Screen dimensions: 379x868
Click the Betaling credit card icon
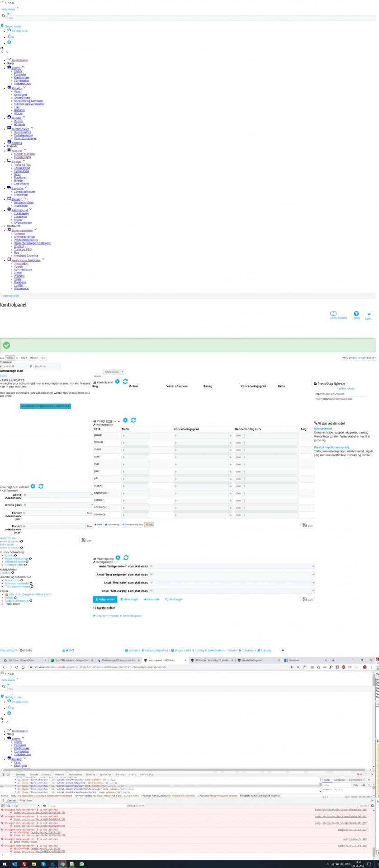(x=9, y=198)
